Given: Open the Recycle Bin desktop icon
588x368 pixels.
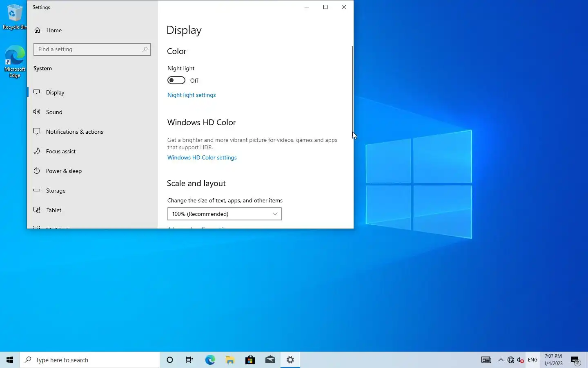Looking at the screenshot, I should [x=15, y=17].
